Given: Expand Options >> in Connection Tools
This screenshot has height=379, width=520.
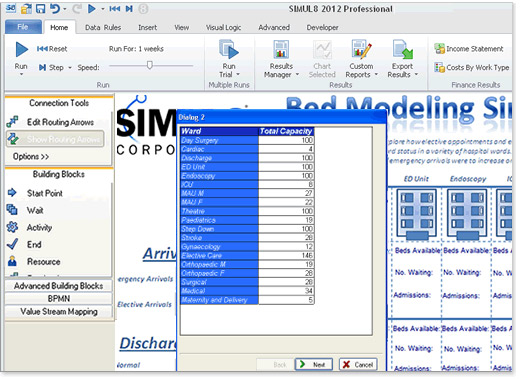Looking at the screenshot, I should pos(31,156).
